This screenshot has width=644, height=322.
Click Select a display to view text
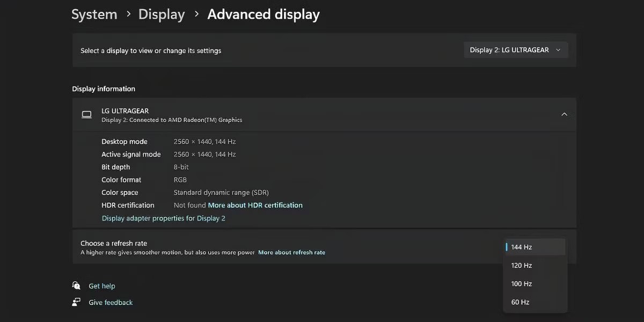click(151, 50)
